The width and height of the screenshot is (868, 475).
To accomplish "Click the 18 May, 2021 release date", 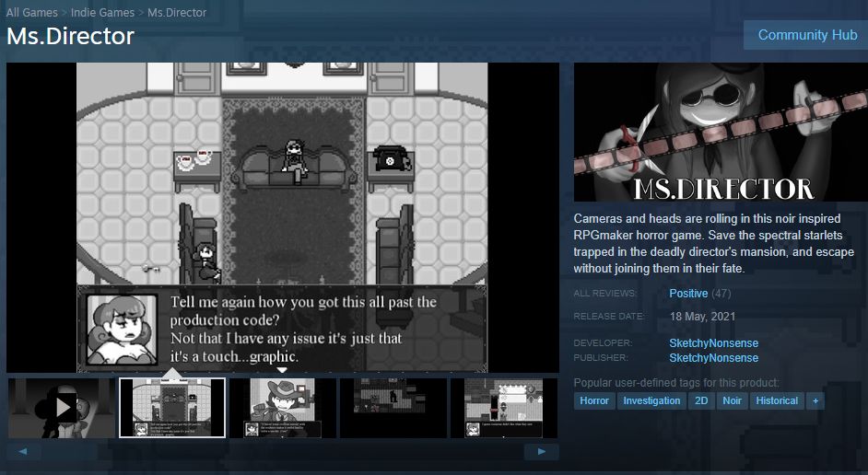I will click(x=702, y=317).
